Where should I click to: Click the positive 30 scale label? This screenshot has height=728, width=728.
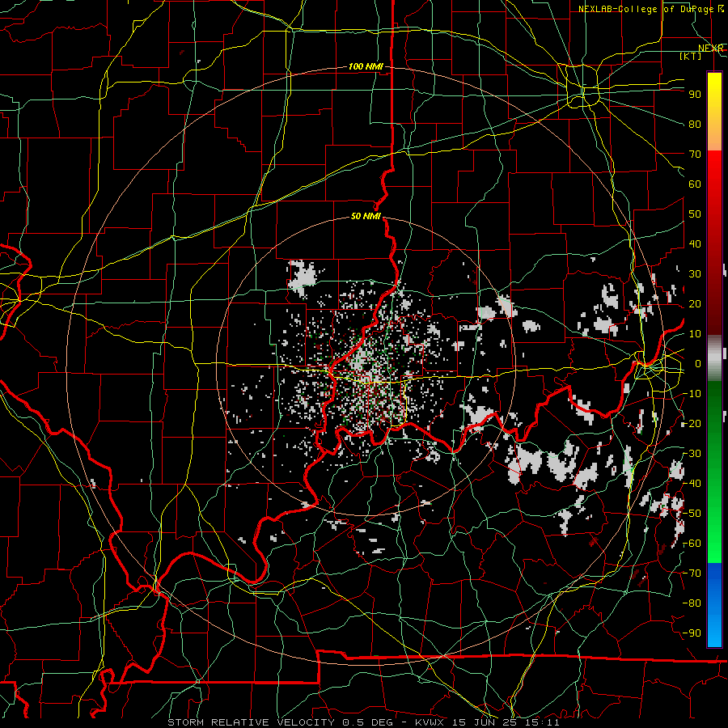tap(695, 274)
